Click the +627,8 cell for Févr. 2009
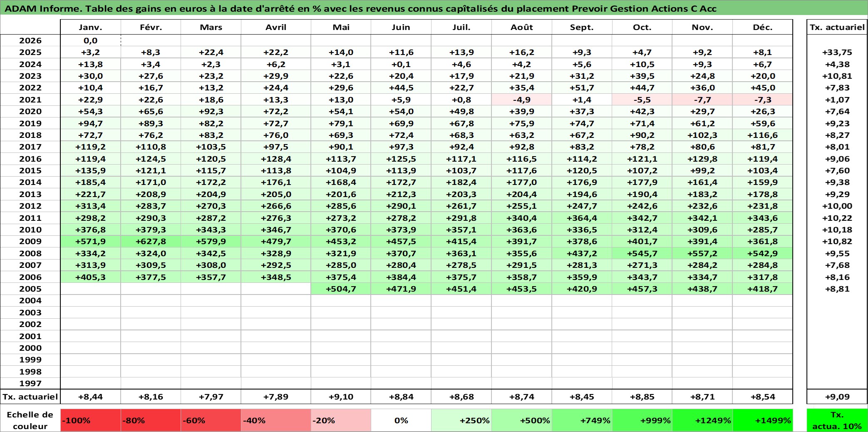The height and width of the screenshot is (432, 868). (x=151, y=241)
